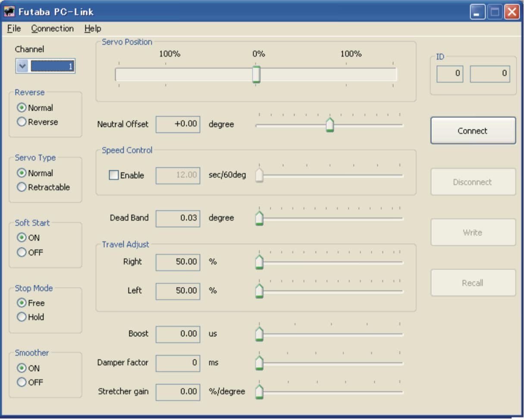This screenshot has width=524, height=420.
Task: Click the Neutral Offset value field
Action: coord(178,124)
